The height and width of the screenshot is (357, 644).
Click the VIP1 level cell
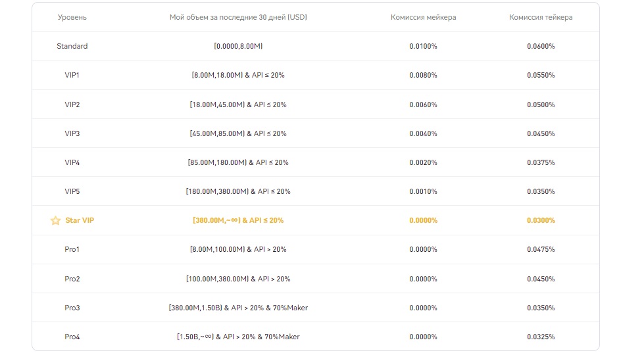pyautogui.click(x=72, y=76)
